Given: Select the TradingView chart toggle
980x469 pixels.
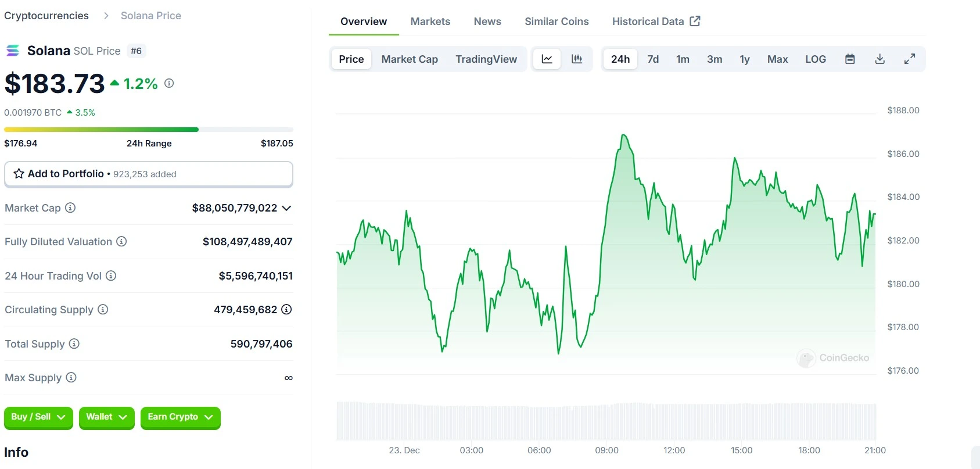Looking at the screenshot, I should (486, 59).
